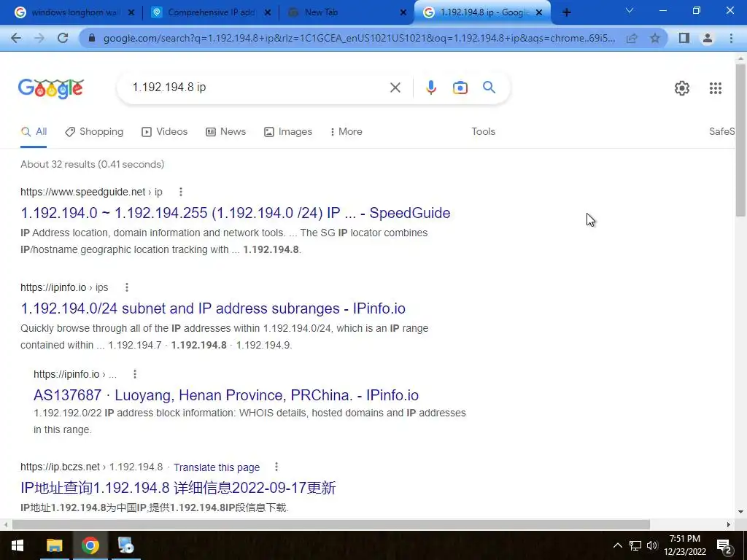Click the vertical scrollbar thumb
The width and height of the screenshot is (747, 560).
point(740,140)
